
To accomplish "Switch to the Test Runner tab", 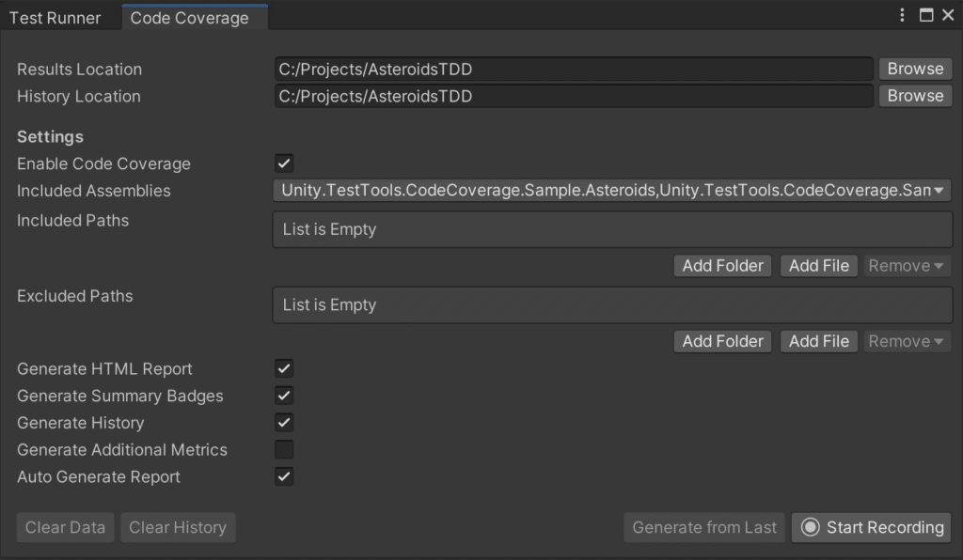I will point(58,16).
